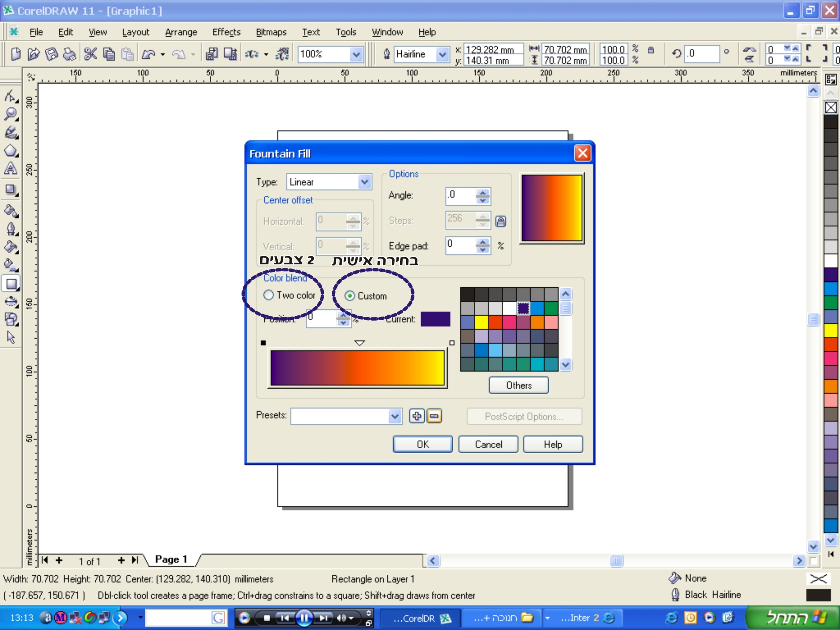The height and width of the screenshot is (630, 840).
Task: Click the add preset plus icon
Action: coord(416,416)
